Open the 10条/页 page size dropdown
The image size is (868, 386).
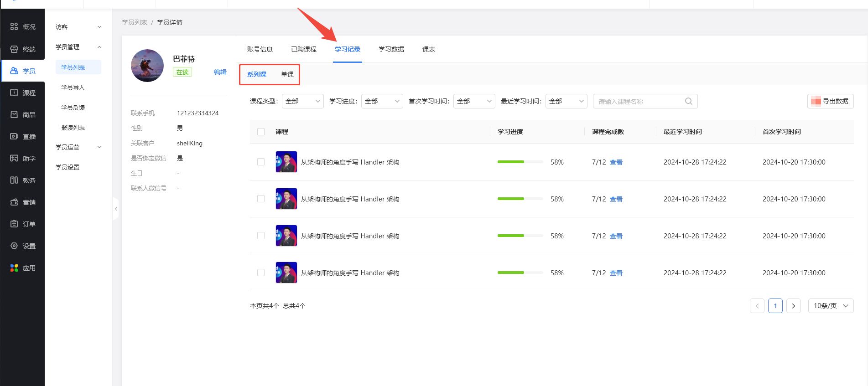(x=830, y=306)
